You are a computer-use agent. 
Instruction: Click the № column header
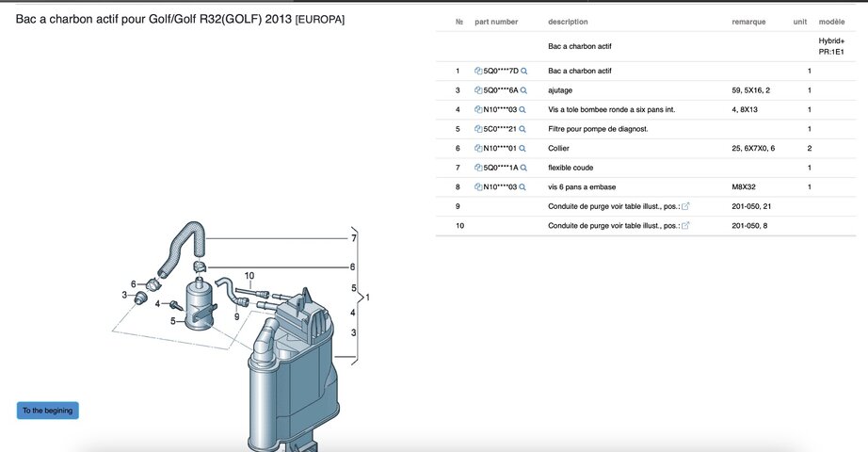click(x=458, y=22)
